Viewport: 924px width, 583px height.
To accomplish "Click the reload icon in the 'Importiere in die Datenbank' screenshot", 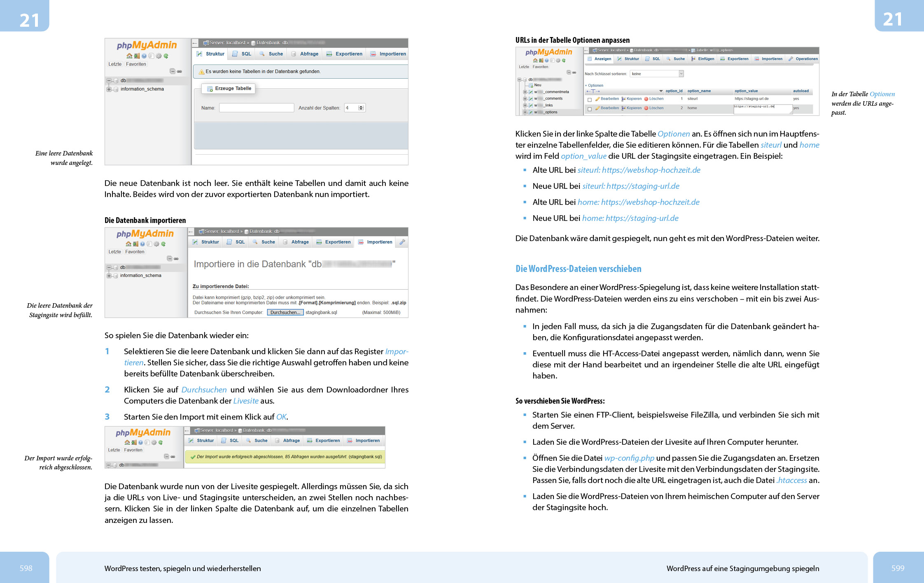I will 163,244.
